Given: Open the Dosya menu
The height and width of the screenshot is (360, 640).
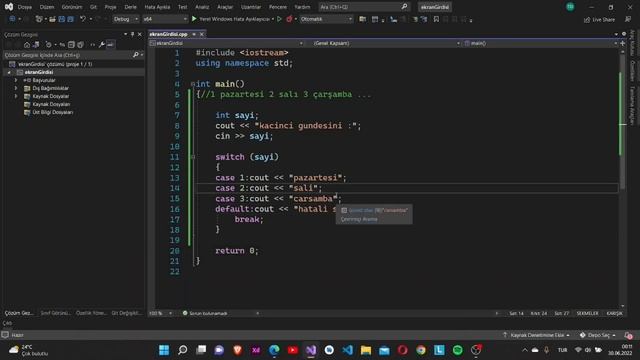Looking at the screenshot, I should point(25,7).
